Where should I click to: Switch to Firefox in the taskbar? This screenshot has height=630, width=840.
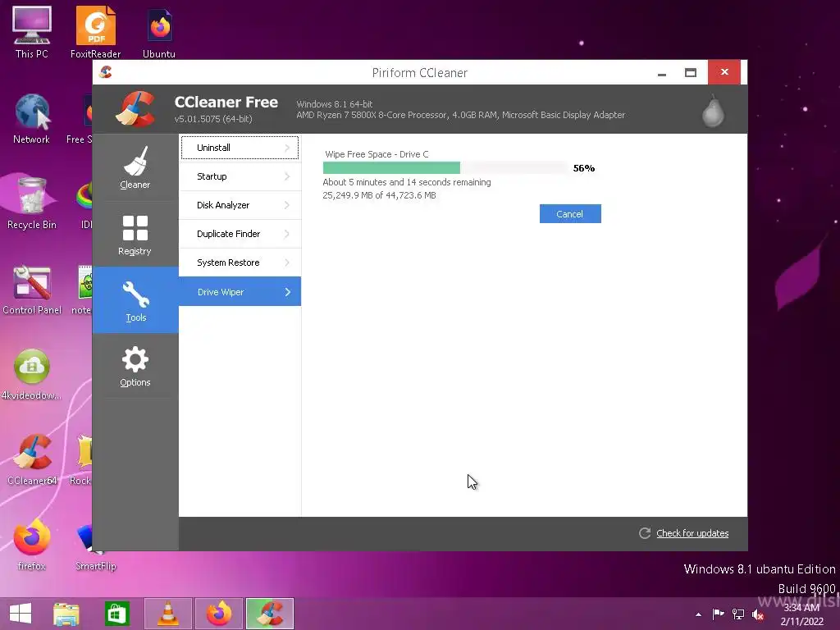[x=218, y=614]
